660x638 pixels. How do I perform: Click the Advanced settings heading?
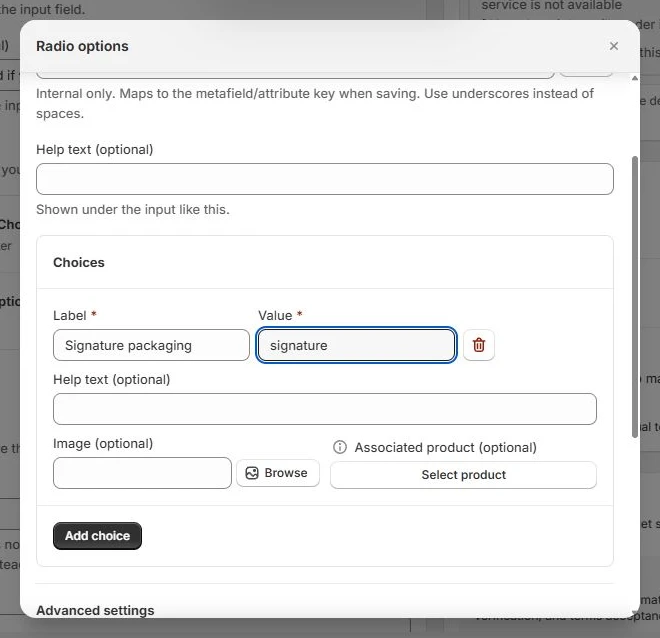pos(95,610)
